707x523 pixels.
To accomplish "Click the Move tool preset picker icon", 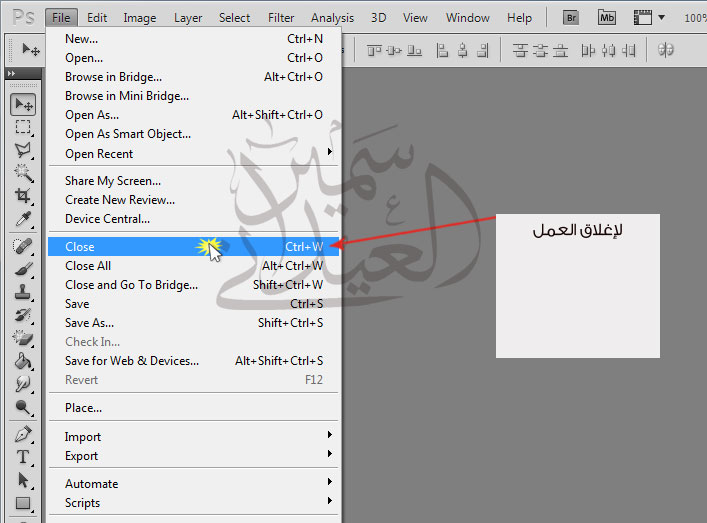I will (x=31, y=50).
